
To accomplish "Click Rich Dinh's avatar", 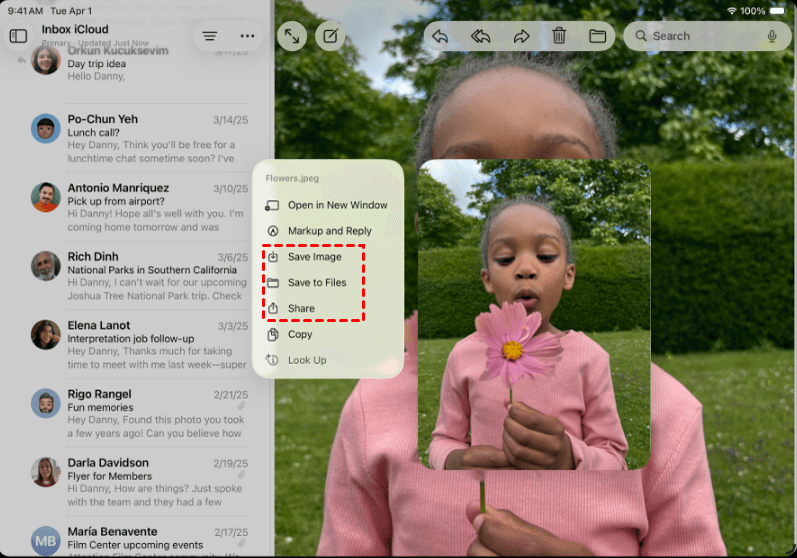I will 46,266.
